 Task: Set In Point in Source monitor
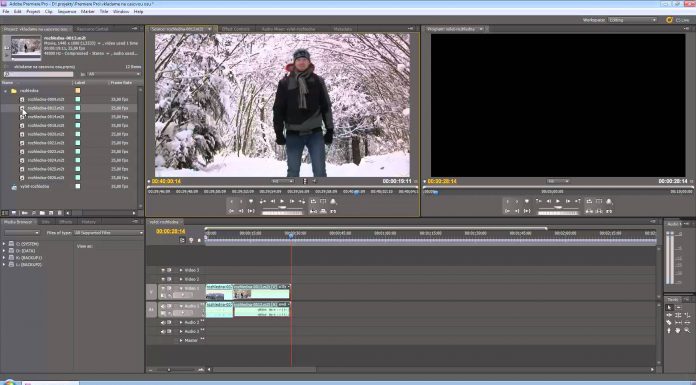point(232,201)
